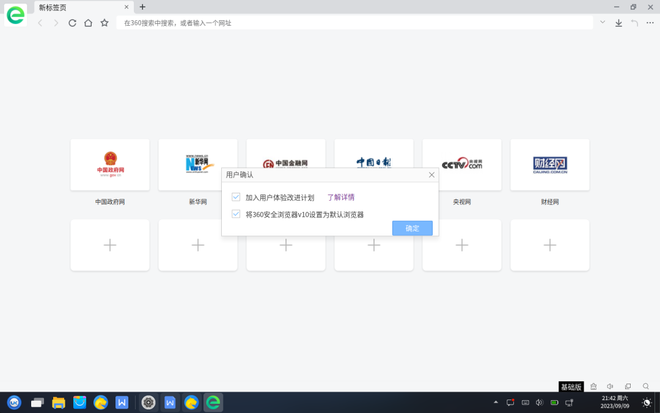Screen dimensions: 660x413
Task: Click the browser refresh icon
Action: pos(72,23)
